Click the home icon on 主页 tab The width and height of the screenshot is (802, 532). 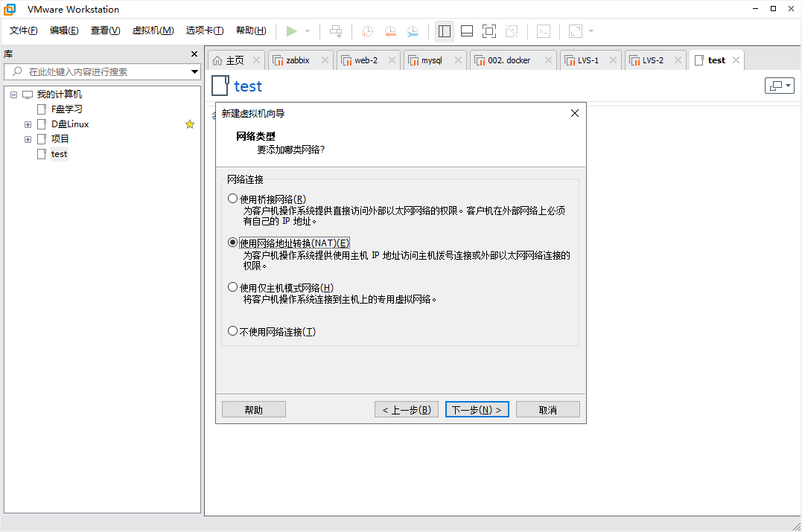coord(217,60)
